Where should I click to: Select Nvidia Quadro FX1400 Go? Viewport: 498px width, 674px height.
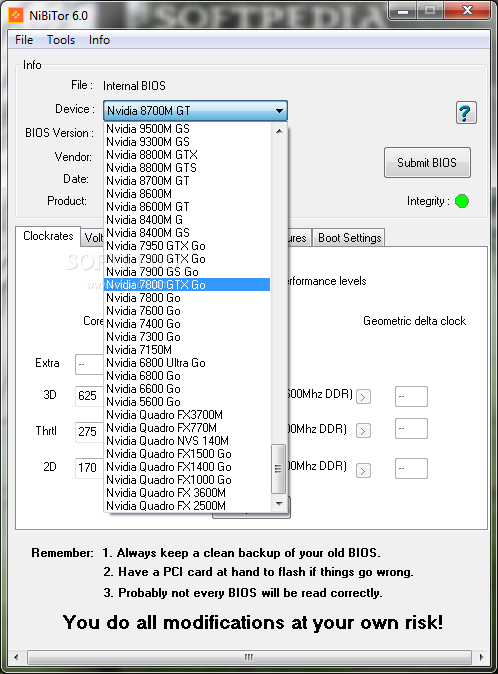coord(187,467)
